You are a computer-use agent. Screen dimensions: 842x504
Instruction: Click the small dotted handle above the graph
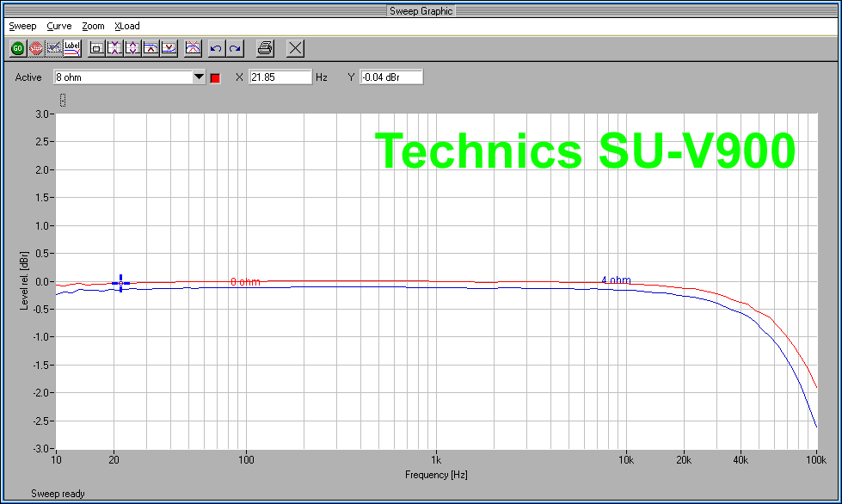click(x=63, y=100)
